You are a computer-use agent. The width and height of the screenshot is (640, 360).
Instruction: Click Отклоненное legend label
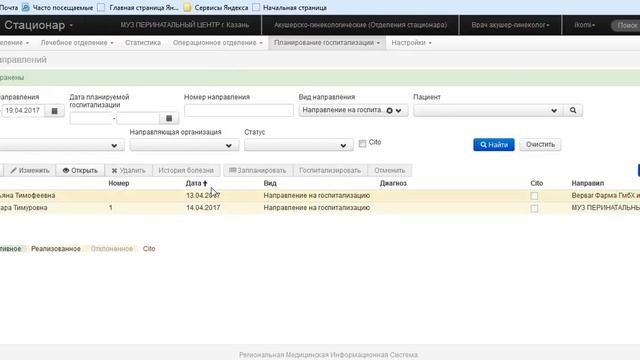(111, 249)
